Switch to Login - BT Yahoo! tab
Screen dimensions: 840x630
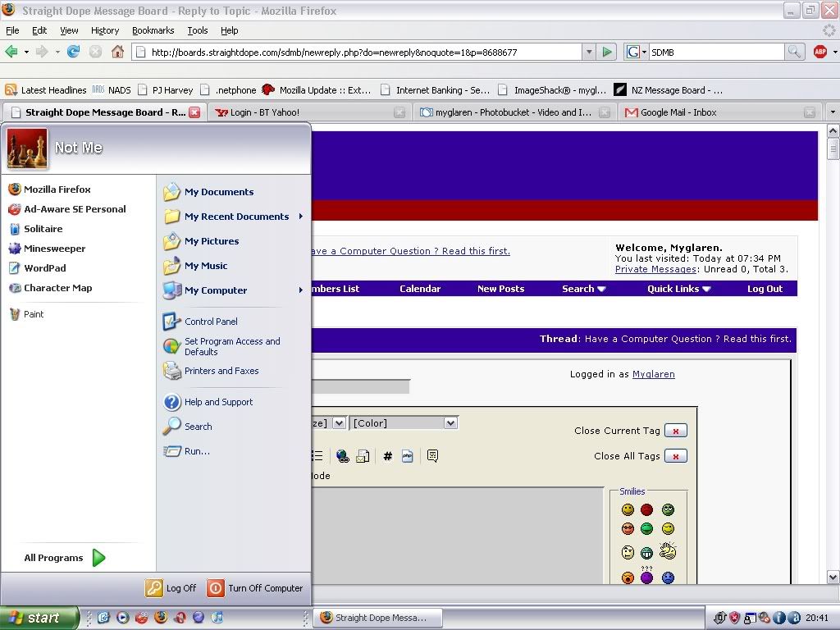pyautogui.click(x=309, y=112)
